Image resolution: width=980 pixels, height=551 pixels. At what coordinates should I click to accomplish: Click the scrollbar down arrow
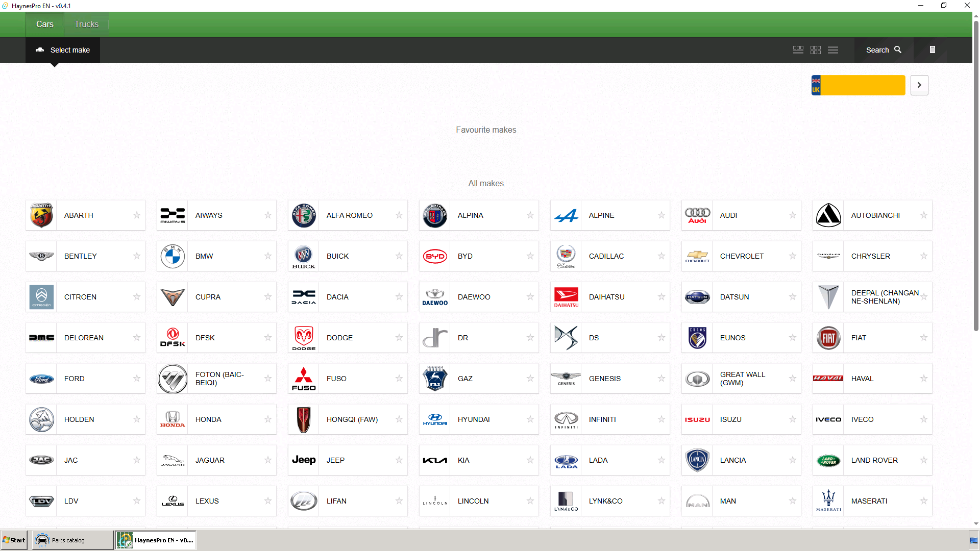[x=976, y=524]
